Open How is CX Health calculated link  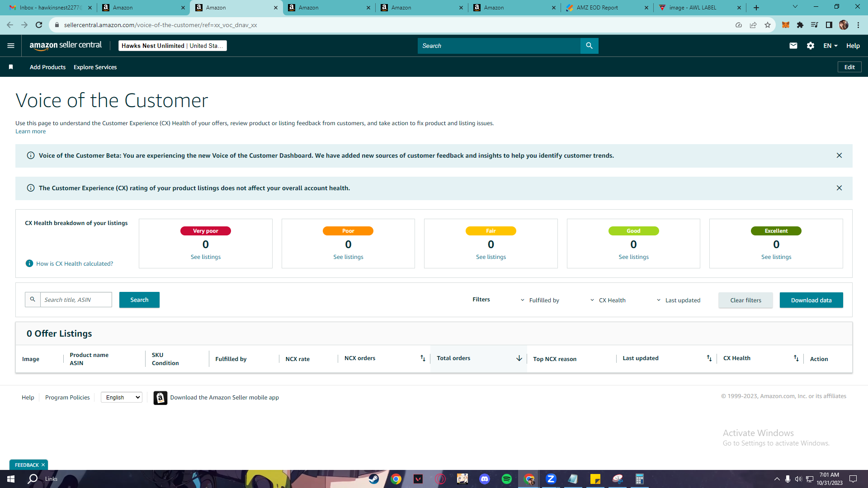tap(75, 263)
